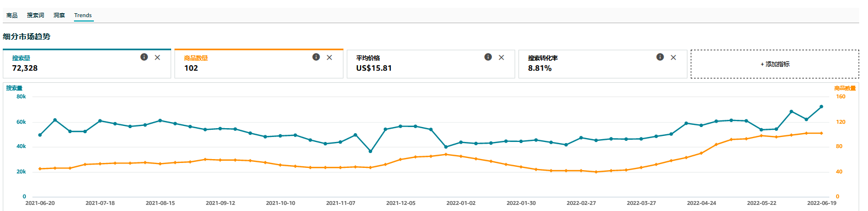Select the 搜索量 72,328 metric card
The height and width of the screenshot is (211, 868).
(x=87, y=64)
